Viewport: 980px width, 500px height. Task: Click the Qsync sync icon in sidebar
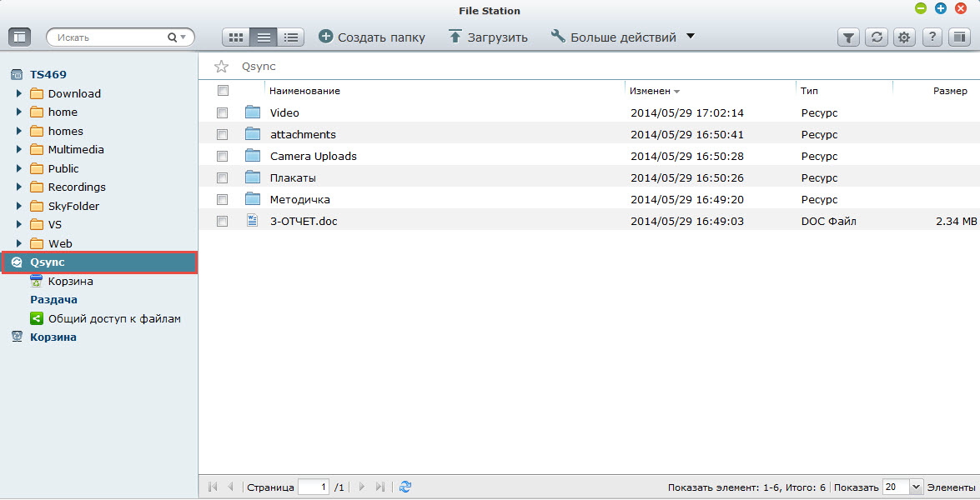point(18,262)
